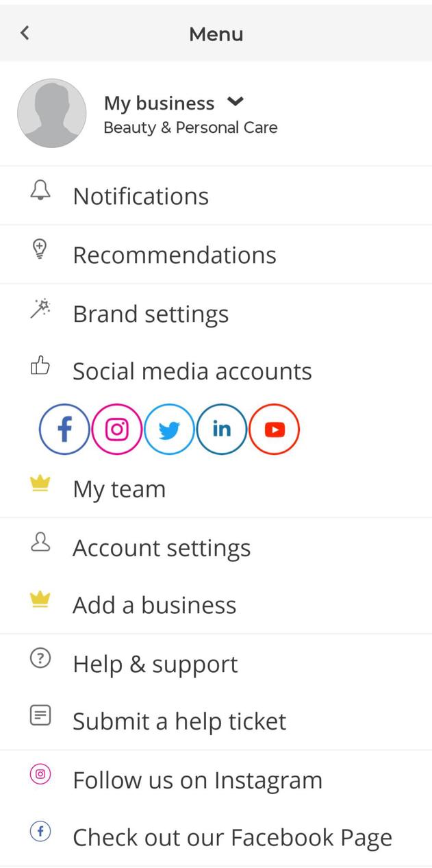Tap the YouTube circle icon
This screenshot has width=432, height=868.
pos(274,430)
